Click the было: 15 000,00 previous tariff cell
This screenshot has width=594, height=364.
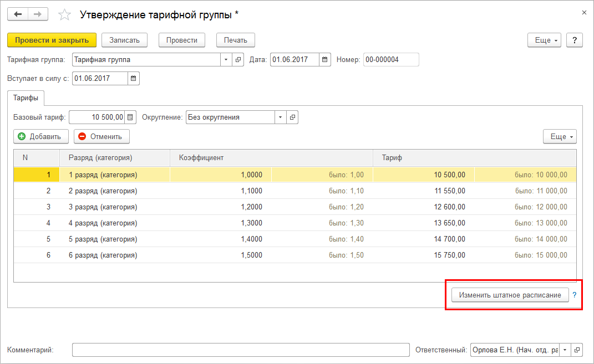[x=525, y=255]
